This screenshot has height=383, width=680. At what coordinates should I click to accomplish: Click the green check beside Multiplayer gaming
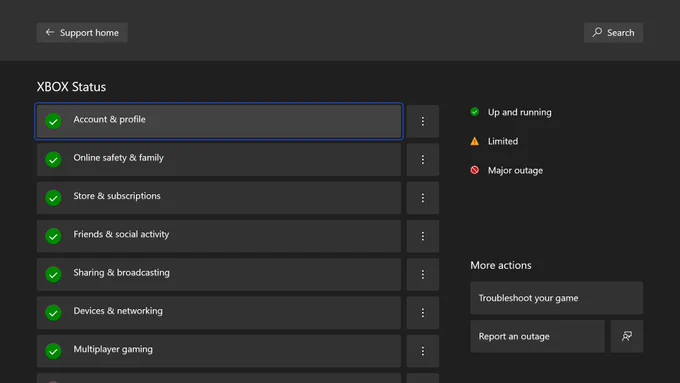click(x=53, y=351)
